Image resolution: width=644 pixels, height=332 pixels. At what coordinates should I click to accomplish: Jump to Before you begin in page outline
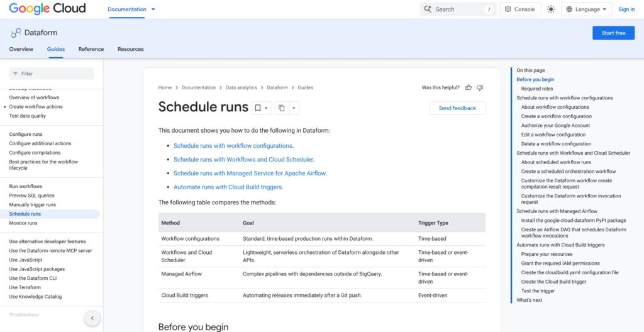pos(535,80)
